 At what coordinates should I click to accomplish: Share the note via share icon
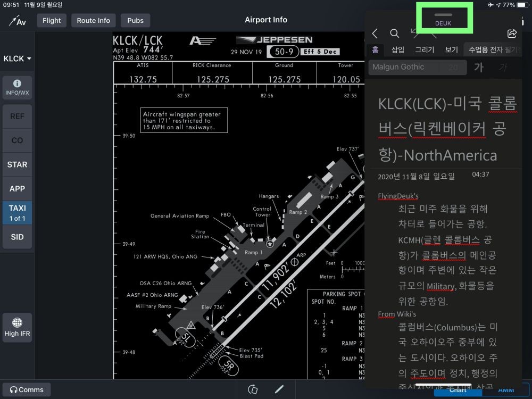[512, 34]
